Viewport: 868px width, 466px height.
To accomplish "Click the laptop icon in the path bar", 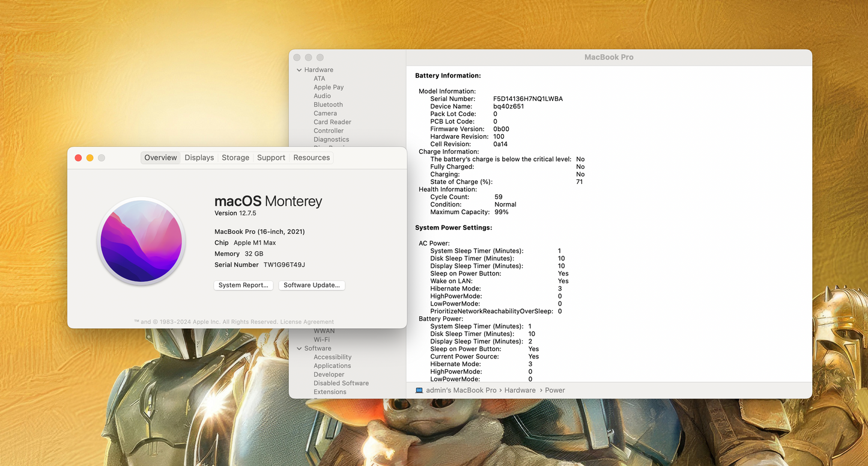I will point(419,390).
